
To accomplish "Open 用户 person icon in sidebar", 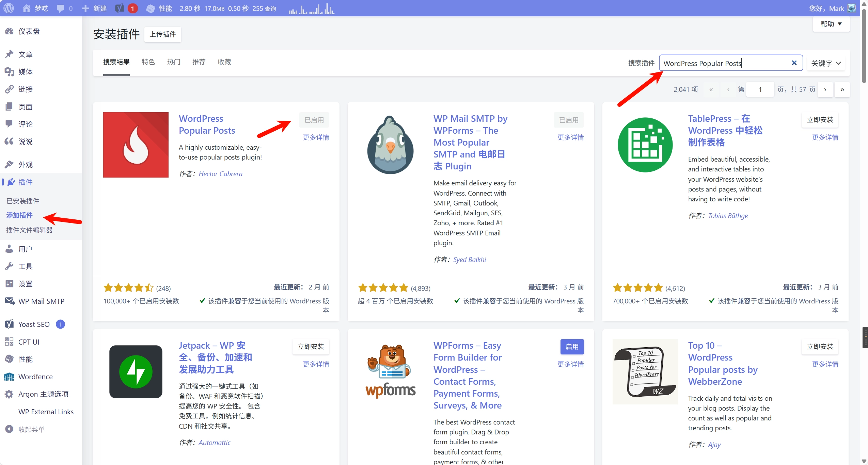I will coord(9,249).
